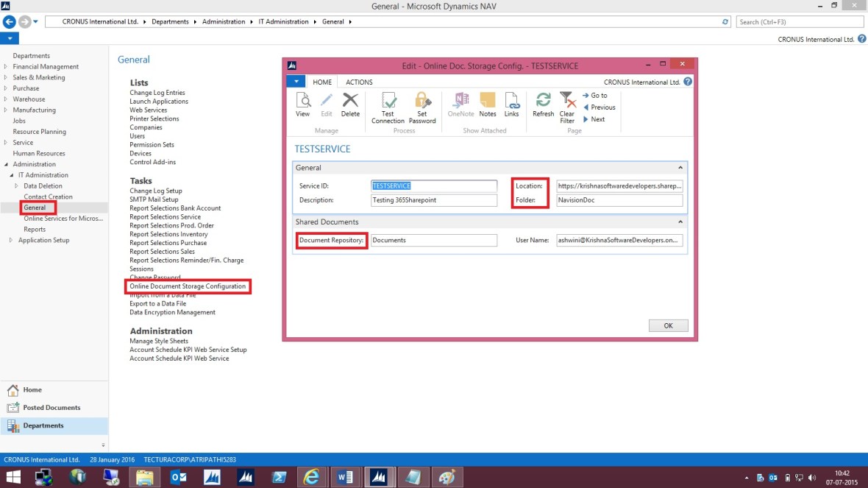Open the View action in Manage group

pyautogui.click(x=302, y=107)
